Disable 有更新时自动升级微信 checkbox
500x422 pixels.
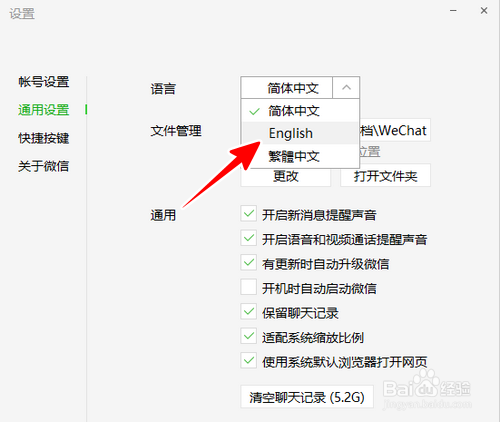(249, 263)
